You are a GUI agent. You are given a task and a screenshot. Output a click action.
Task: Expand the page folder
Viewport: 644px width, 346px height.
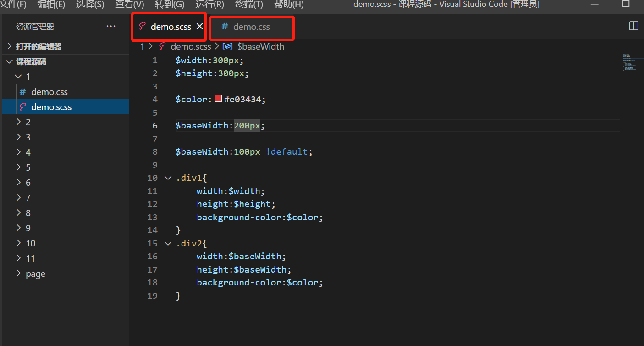[18, 273]
